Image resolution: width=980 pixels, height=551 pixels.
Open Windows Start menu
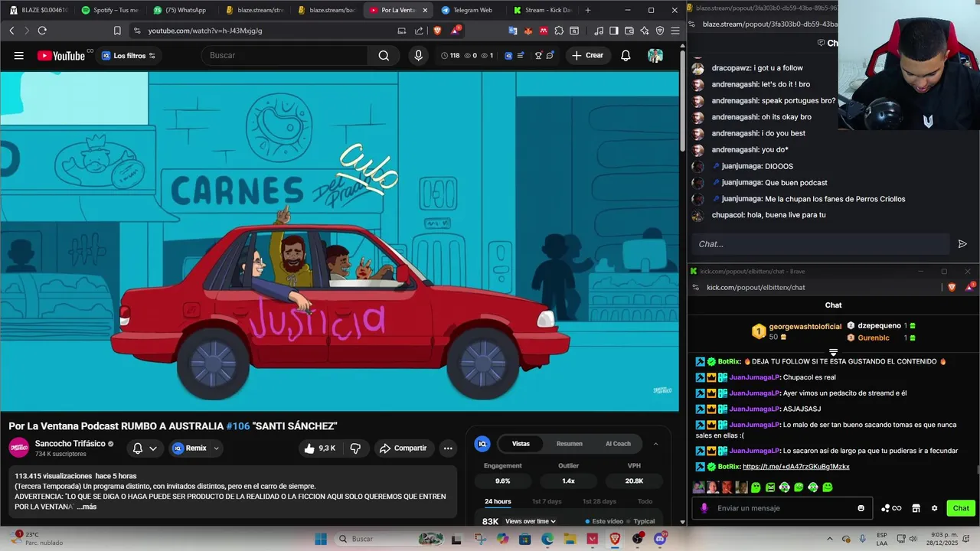point(321,539)
